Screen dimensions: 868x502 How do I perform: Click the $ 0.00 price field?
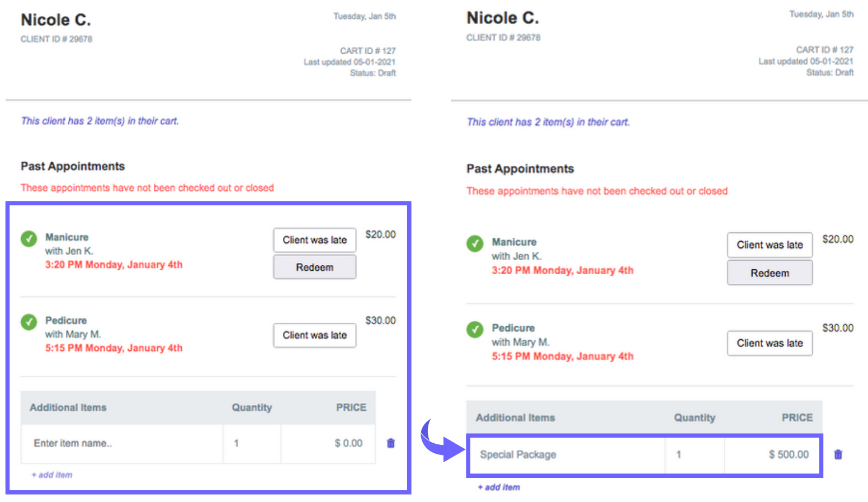328,443
